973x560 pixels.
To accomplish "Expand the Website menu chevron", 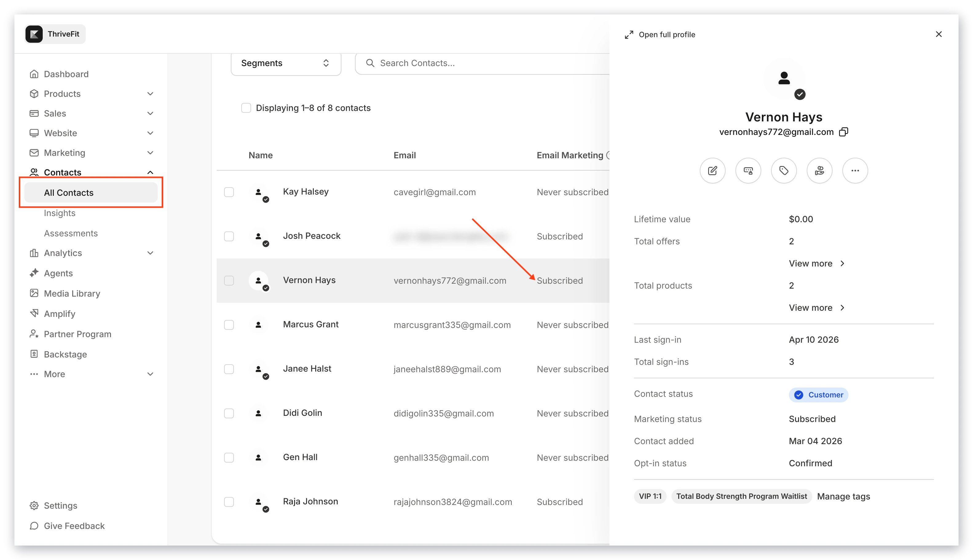I will [x=150, y=133].
